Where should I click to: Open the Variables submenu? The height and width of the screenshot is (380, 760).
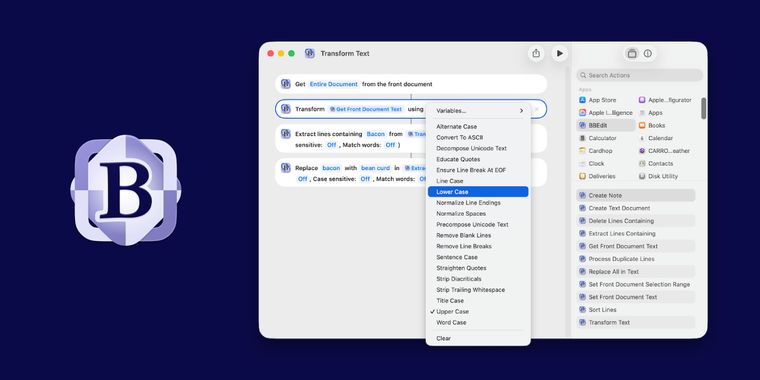click(478, 111)
